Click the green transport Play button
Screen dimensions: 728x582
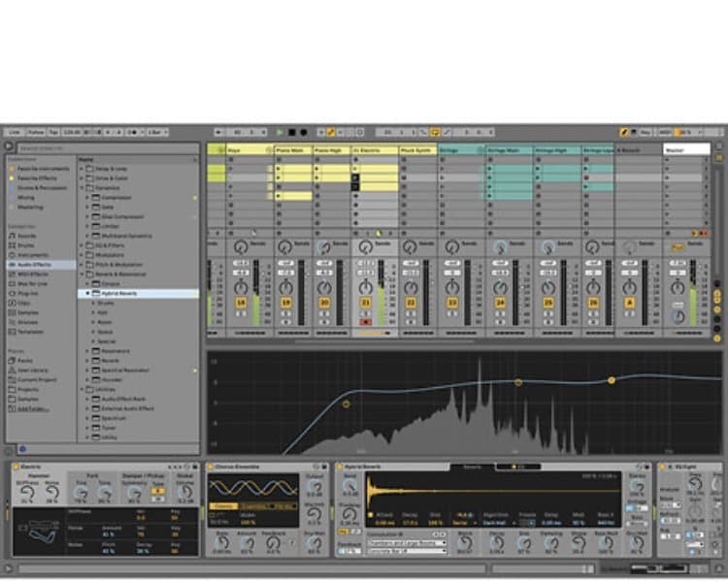pos(280,132)
